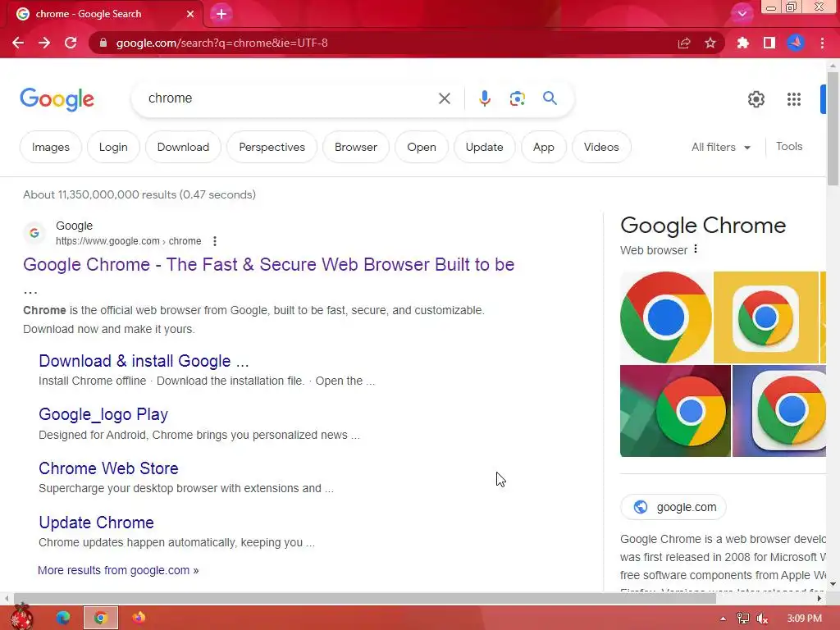This screenshot has height=630, width=840.
Task: Open the muted volume tray icon
Action: tap(762, 619)
